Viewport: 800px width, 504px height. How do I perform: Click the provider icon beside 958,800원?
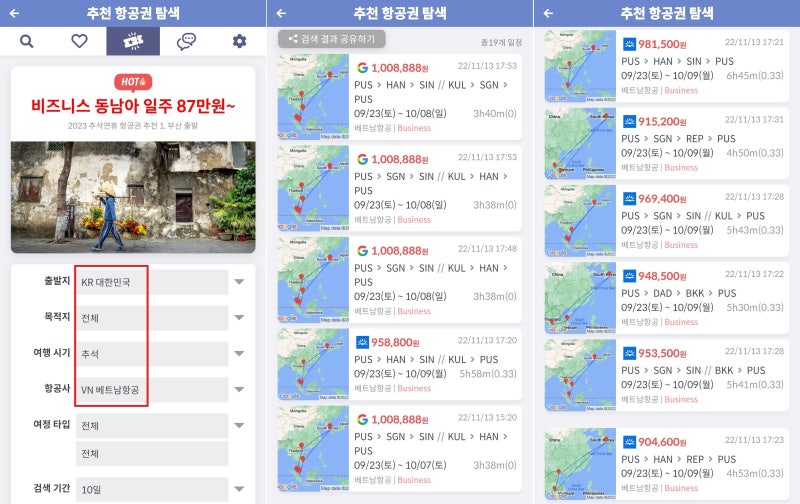click(x=362, y=341)
